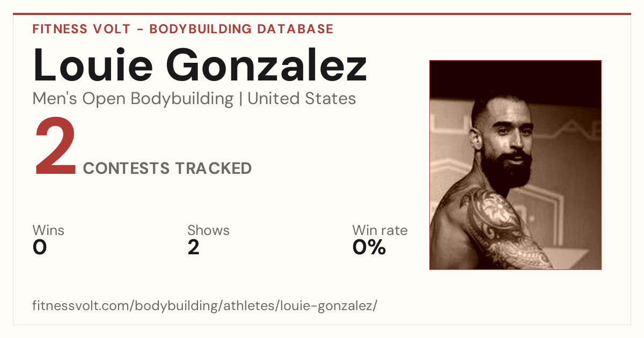Click the dark background behind the athlete's head

tap(515, 78)
